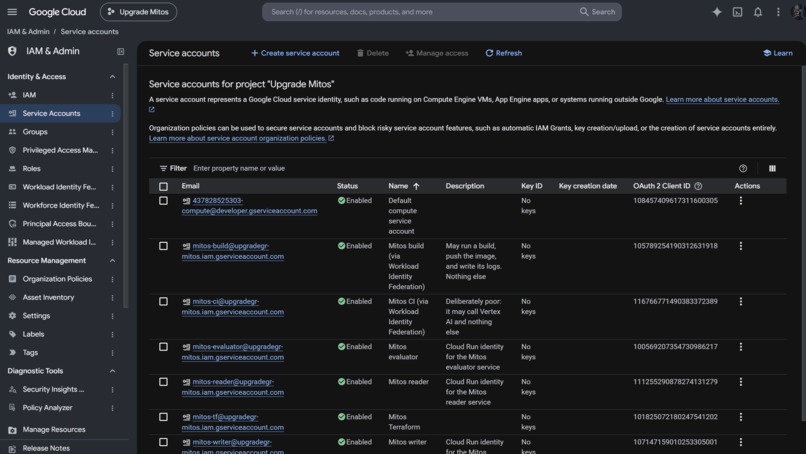The image size is (806, 454).
Task: Open column display options icon
Action: point(772,168)
